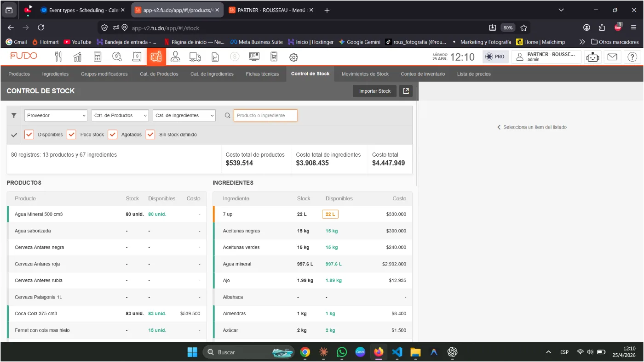This screenshot has width=644, height=362.
Task: Open the Cat. de Ingredientes filter dropdown
Action: pos(184,116)
